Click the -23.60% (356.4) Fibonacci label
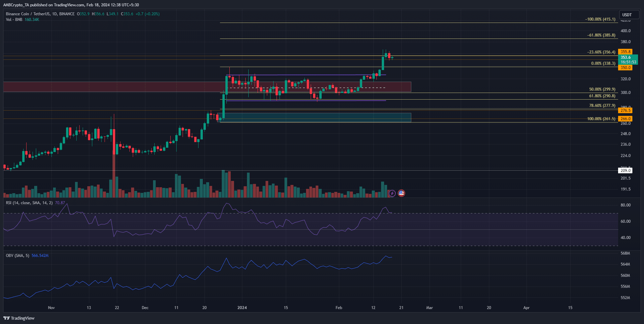 pos(601,52)
